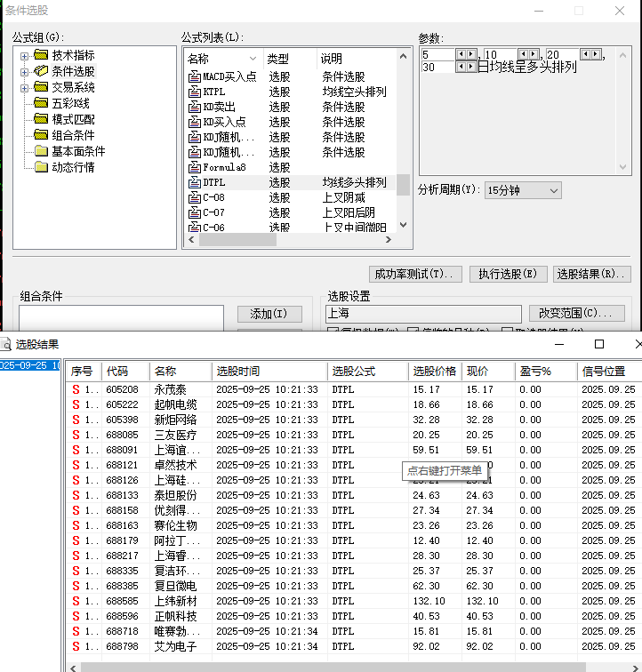Viewport: 642px width, 672px height.
Task: Expand the 交易系统 tree node
Action: pos(24,87)
